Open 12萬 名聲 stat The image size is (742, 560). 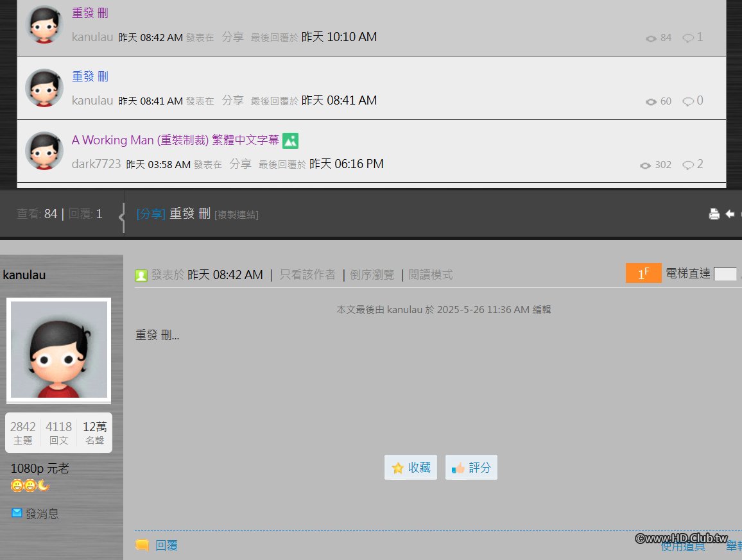94,433
